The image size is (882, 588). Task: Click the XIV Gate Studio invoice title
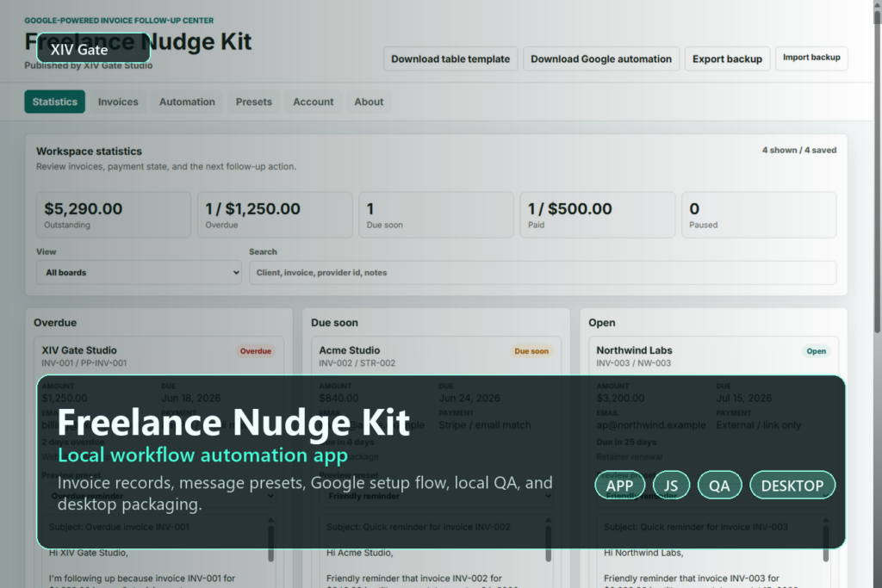(x=79, y=350)
